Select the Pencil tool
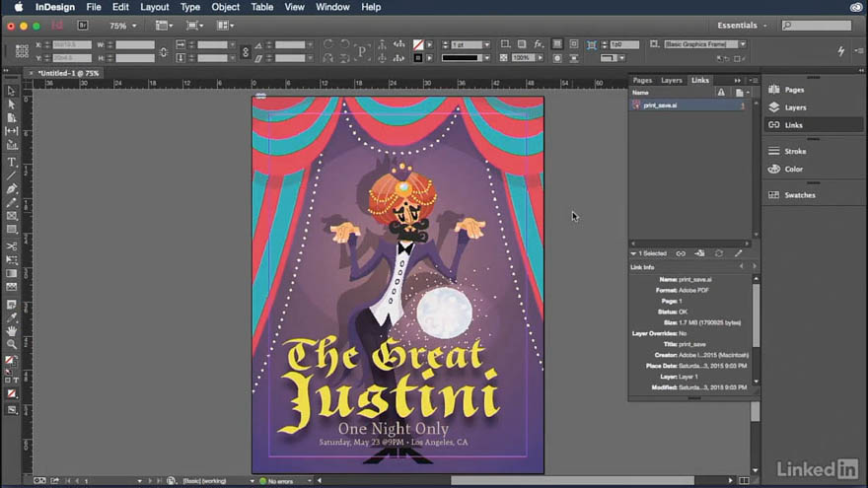The width and height of the screenshot is (868, 488). (11, 202)
